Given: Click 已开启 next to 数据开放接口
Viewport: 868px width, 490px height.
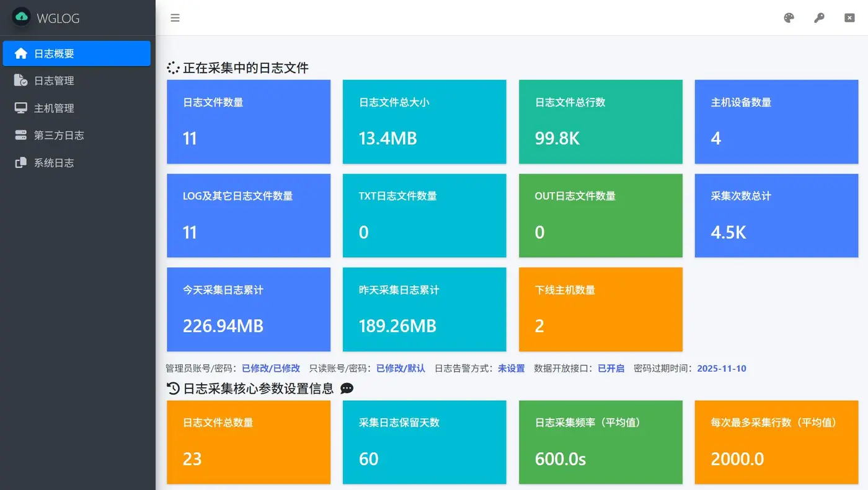Looking at the screenshot, I should [611, 368].
